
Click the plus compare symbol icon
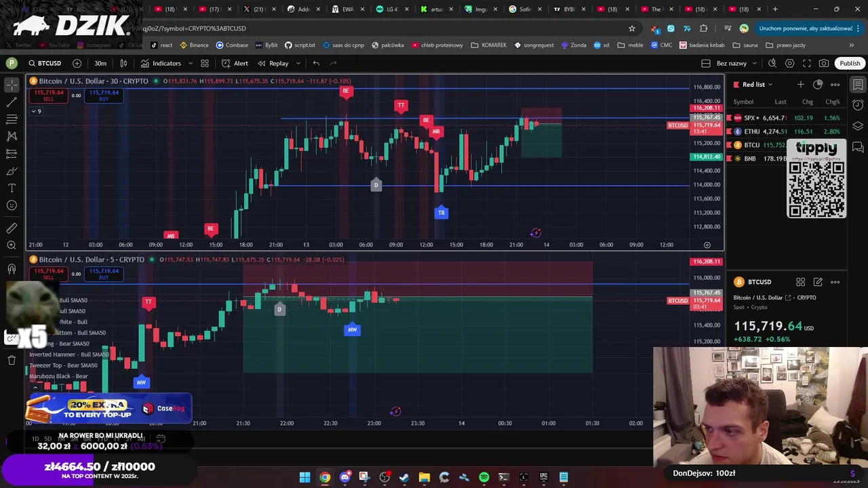77,63
